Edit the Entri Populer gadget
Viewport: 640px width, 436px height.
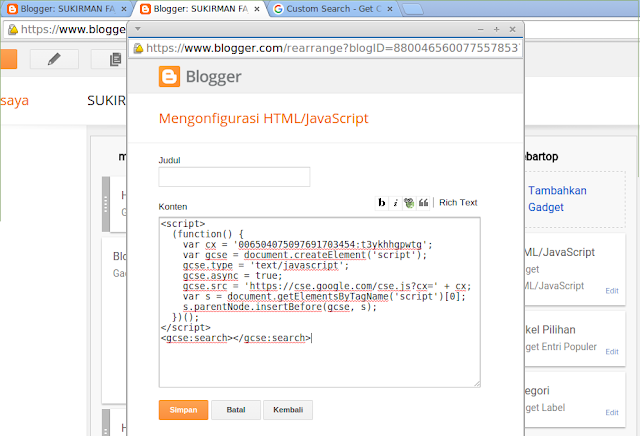pyautogui.click(x=611, y=351)
